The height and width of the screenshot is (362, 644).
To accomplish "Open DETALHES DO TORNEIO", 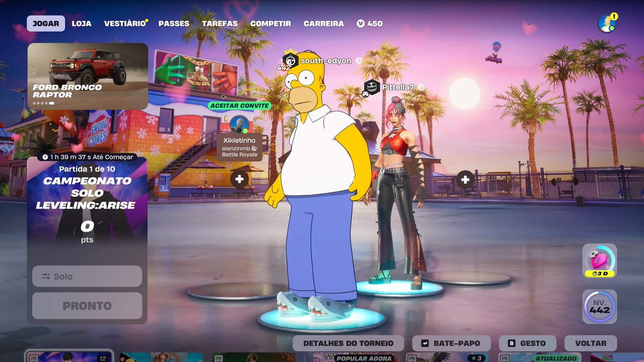I will click(x=348, y=343).
